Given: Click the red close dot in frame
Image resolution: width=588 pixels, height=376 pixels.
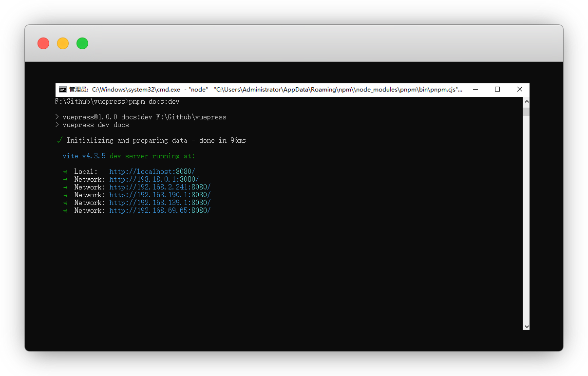Looking at the screenshot, I should click(43, 43).
